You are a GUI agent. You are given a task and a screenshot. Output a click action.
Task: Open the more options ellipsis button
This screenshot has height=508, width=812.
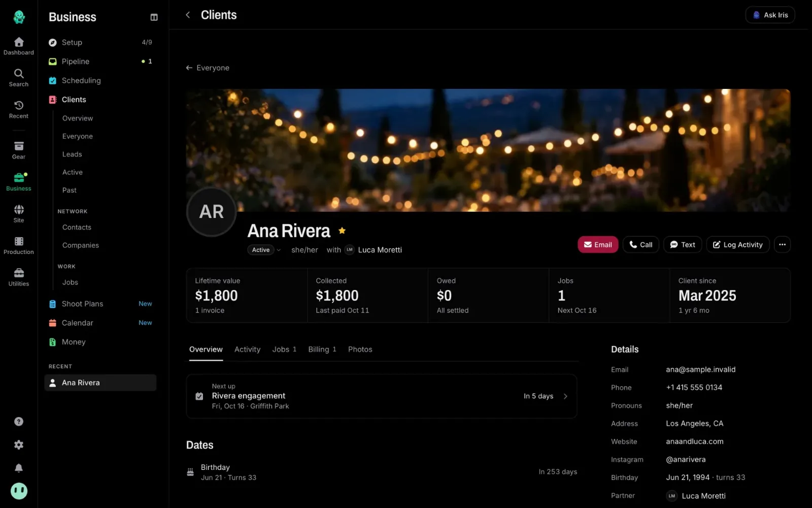pos(782,245)
